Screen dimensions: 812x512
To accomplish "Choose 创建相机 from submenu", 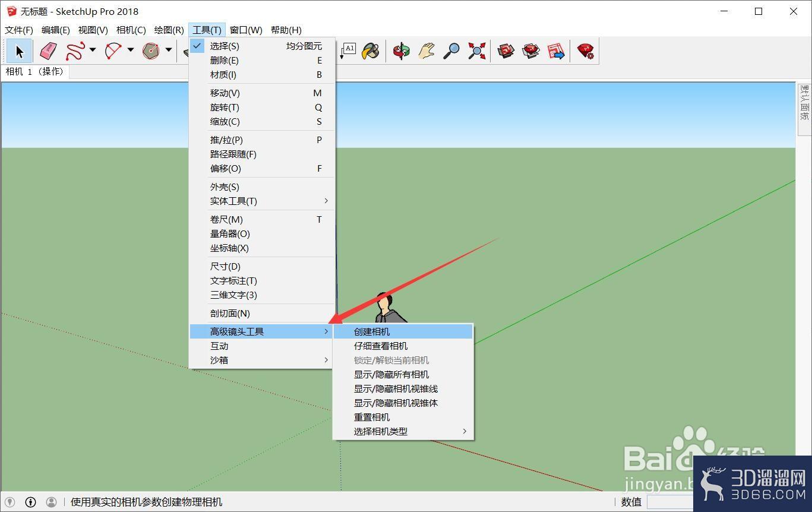I will pyautogui.click(x=403, y=331).
